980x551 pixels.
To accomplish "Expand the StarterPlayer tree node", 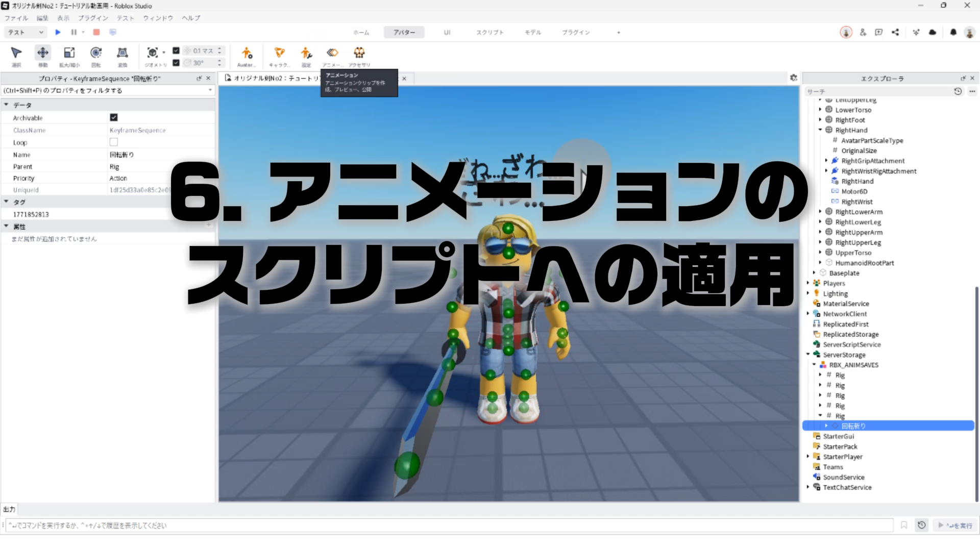I will pos(808,457).
